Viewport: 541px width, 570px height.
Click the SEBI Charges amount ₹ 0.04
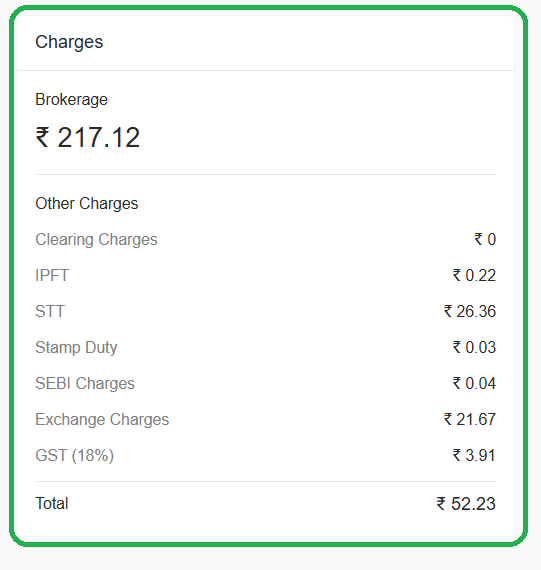point(474,383)
